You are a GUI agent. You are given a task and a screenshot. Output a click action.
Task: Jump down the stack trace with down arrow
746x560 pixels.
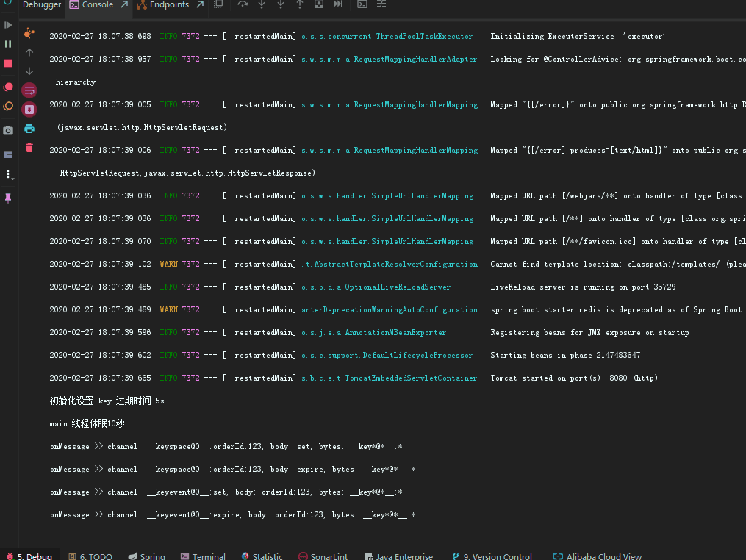(29, 71)
